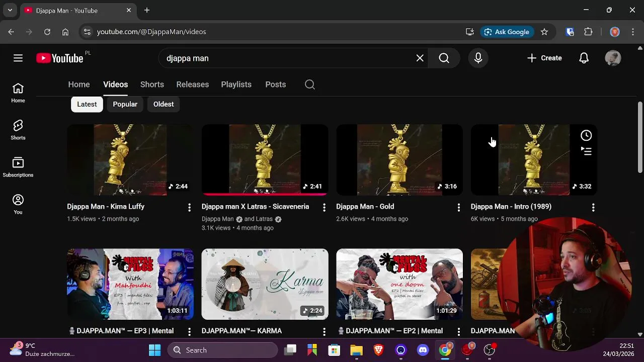Select the Oldest sort chip
The height and width of the screenshot is (362, 644).
[x=164, y=104]
